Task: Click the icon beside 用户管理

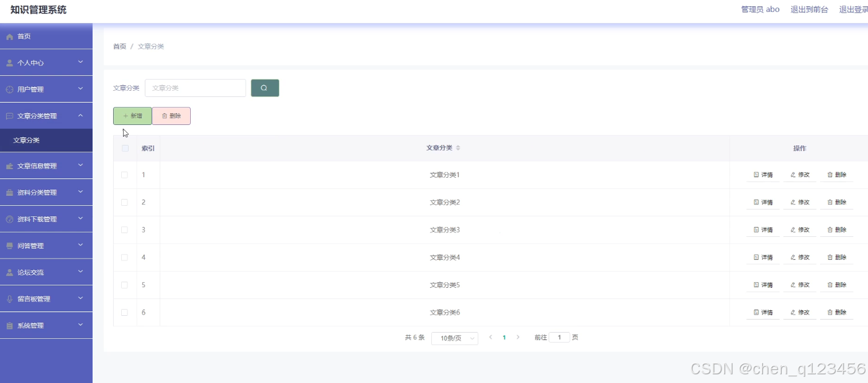Action: 9,90
